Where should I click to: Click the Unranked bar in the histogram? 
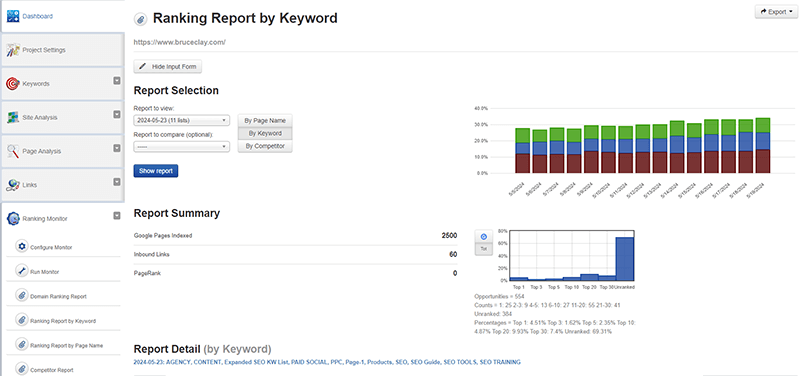(x=624, y=259)
